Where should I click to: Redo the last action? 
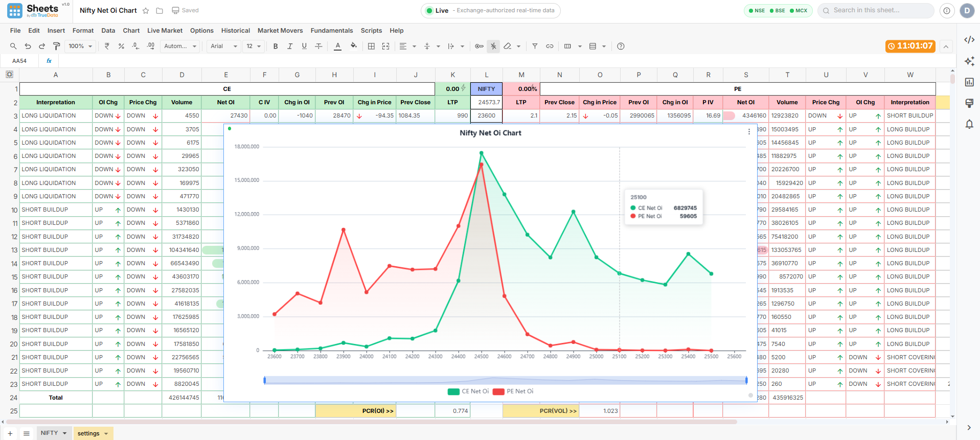pos(42,46)
